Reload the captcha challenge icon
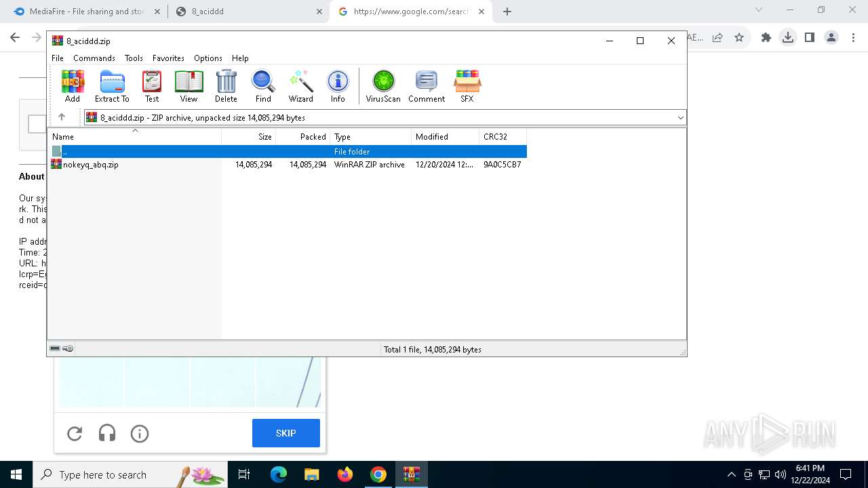Image resolution: width=868 pixels, height=488 pixels. 75,433
